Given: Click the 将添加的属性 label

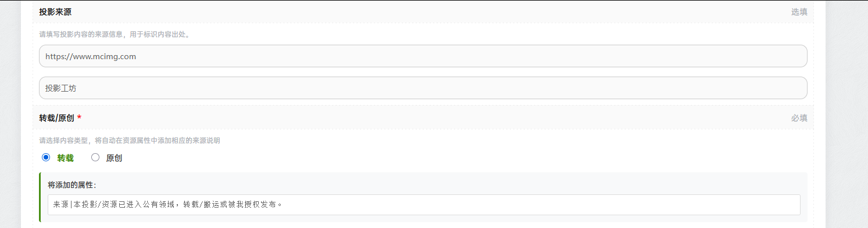Looking at the screenshot, I should click(72, 185).
